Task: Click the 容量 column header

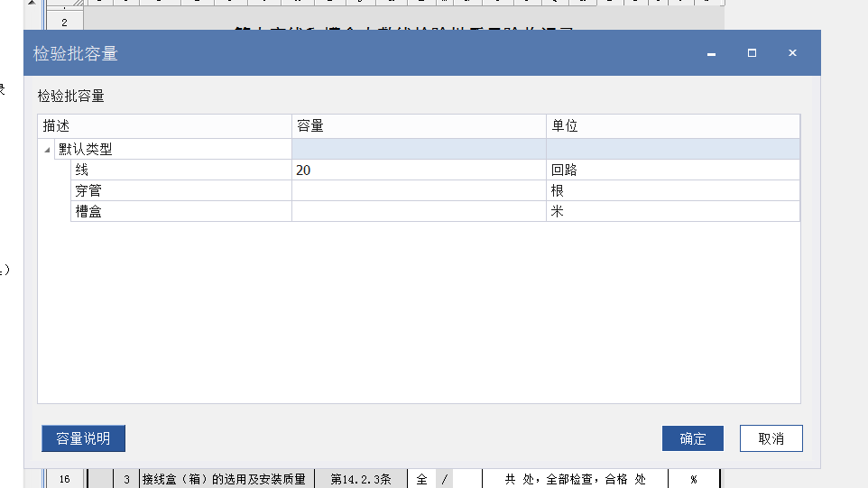Action: pos(419,126)
